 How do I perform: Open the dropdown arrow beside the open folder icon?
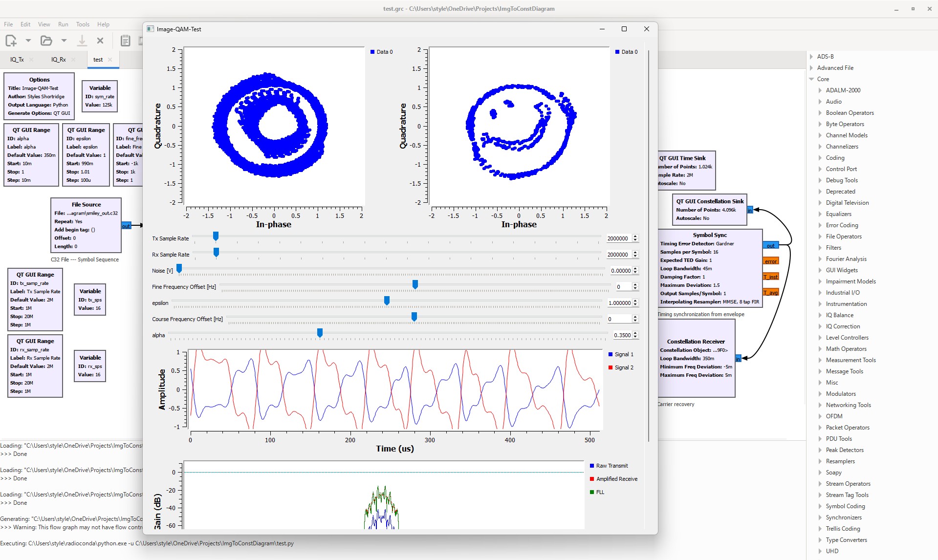(x=64, y=41)
